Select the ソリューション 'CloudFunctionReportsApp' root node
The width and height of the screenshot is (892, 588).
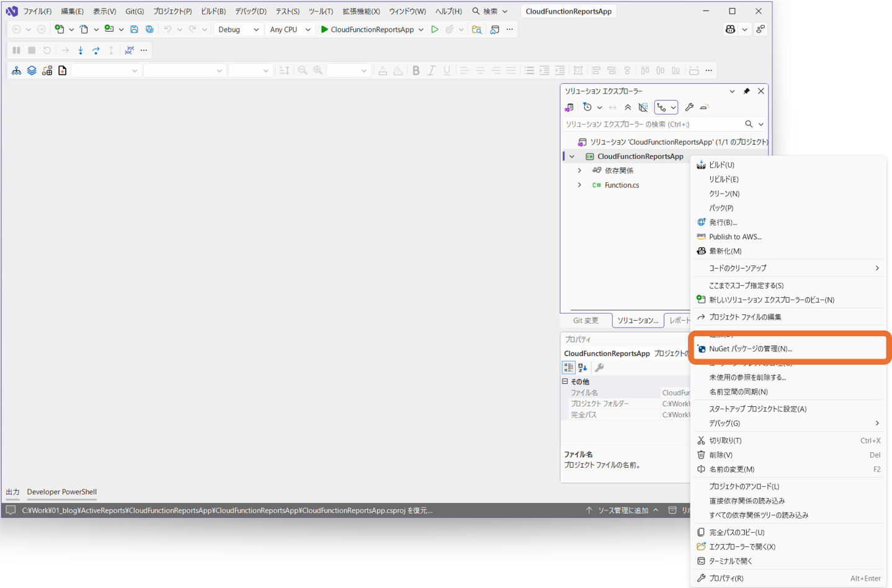point(673,142)
